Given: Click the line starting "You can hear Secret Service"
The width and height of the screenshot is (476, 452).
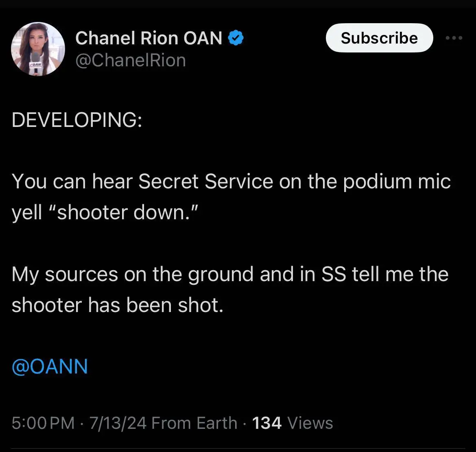Looking at the screenshot, I should [x=231, y=181].
